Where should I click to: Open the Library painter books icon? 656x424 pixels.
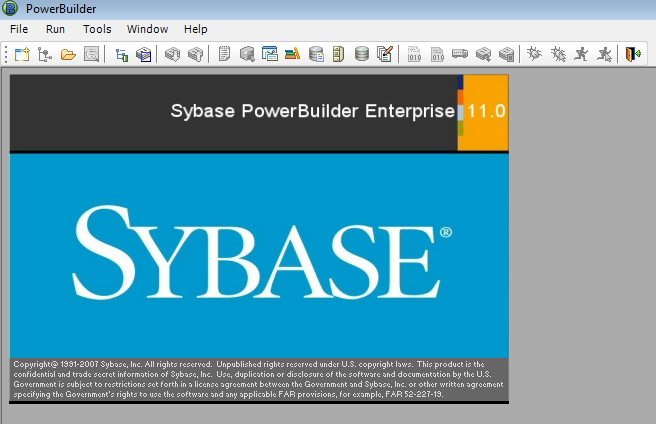coord(293,54)
